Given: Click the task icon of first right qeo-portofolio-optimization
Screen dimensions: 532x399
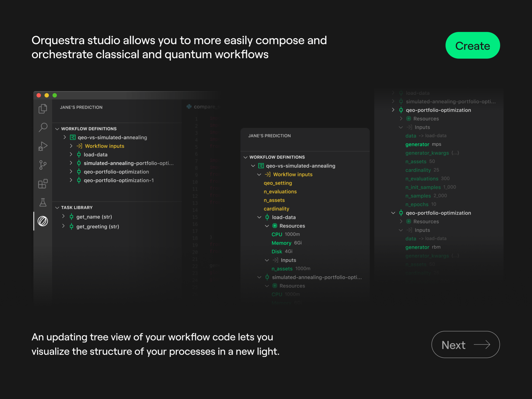Looking at the screenshot, I should click(401, 110).
